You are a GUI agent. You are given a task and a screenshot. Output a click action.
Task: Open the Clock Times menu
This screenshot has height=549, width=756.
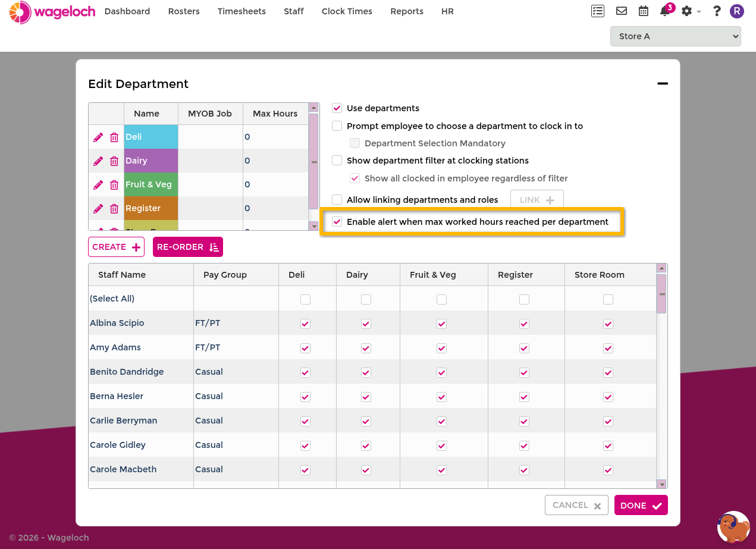(x=347, y=11)
